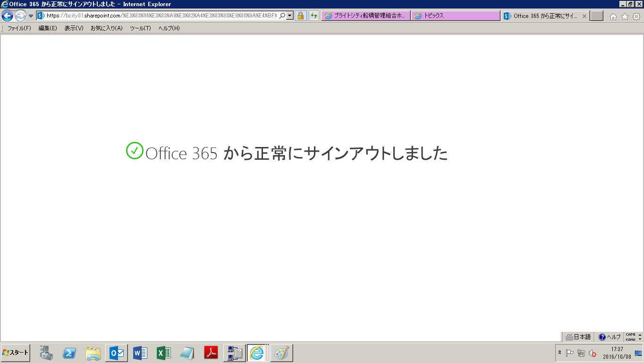Close the Office 365 tab
The height and width of the screenshot is (363, 644).
[585, 16]
